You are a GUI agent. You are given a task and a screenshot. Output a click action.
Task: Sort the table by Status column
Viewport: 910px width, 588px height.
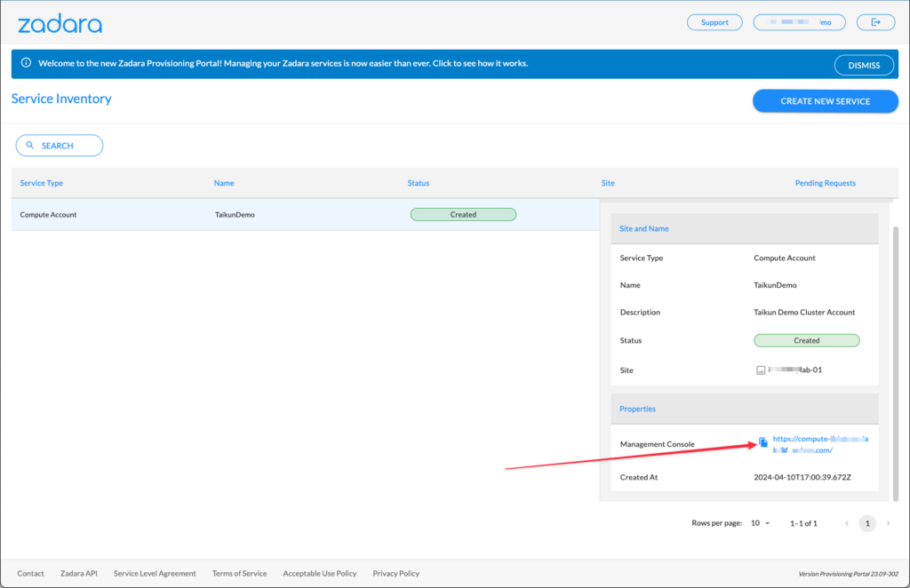tap(419, 182)
